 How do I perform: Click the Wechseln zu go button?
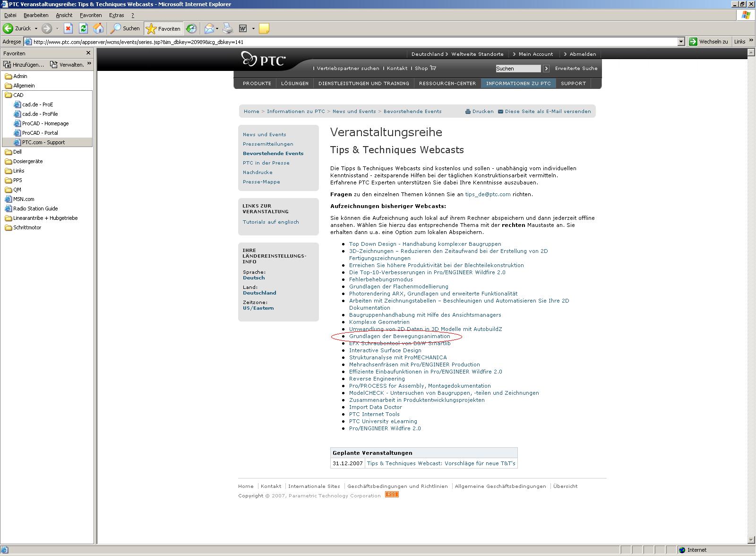pyautogui.click(x=708, y=42)
